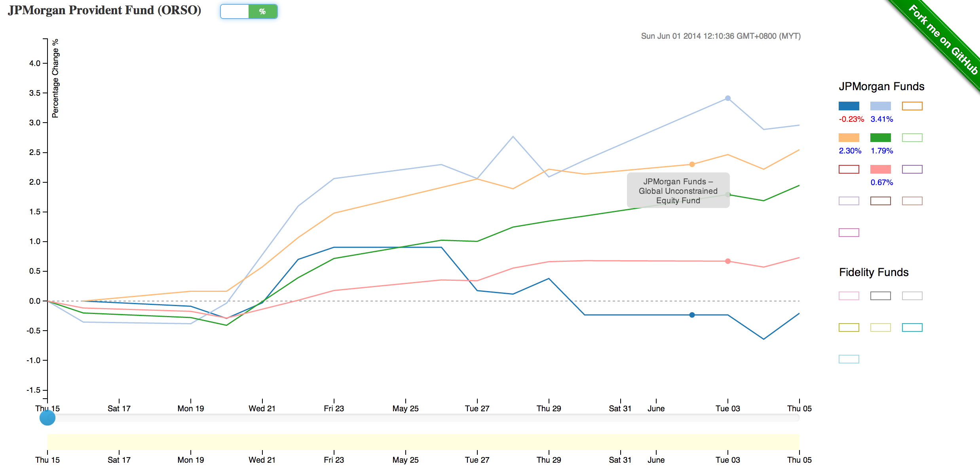980x473 pixels.
Task: Hide the dark blue JPMorgan fund series
Action: (849, 106)
